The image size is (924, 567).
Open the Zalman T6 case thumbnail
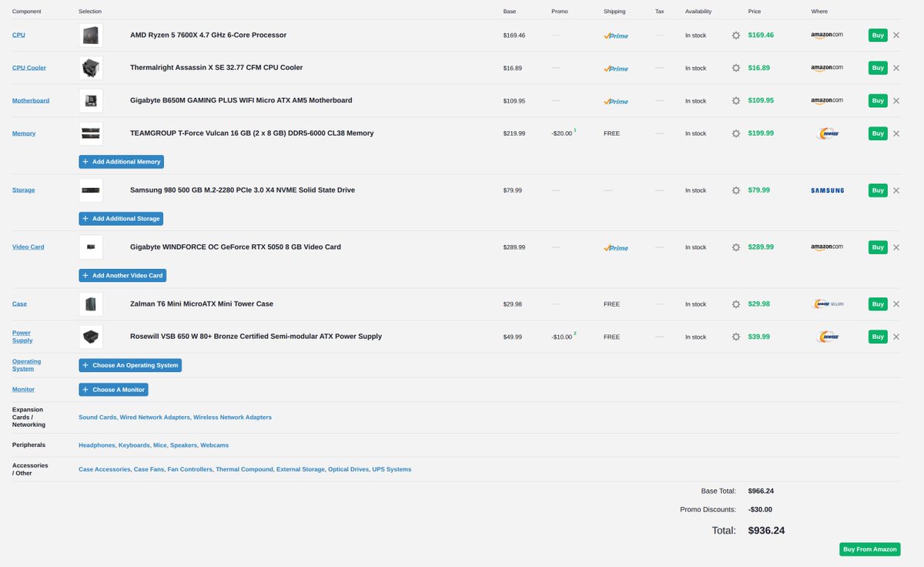coord(91,304)
